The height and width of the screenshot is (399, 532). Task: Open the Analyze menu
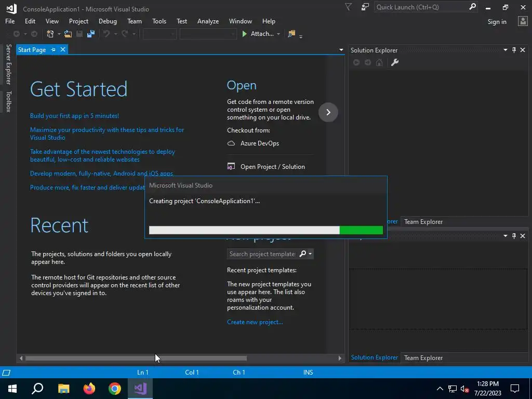[x=208, y=21]
